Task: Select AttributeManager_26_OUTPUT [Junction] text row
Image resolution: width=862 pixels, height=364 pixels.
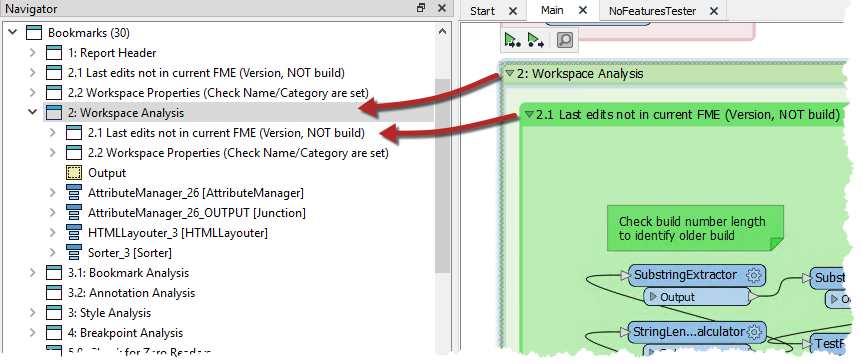Action: click(197, 213)
